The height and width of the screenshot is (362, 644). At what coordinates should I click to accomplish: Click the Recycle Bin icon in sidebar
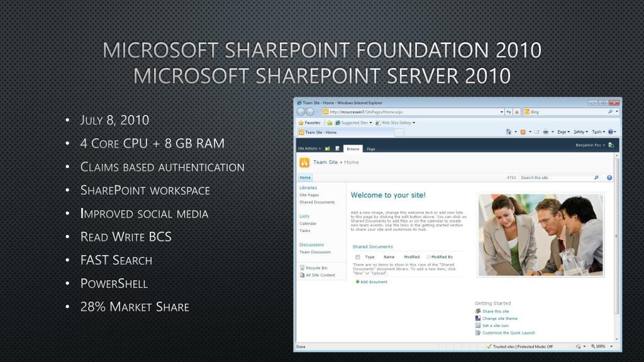pos(303,268)
